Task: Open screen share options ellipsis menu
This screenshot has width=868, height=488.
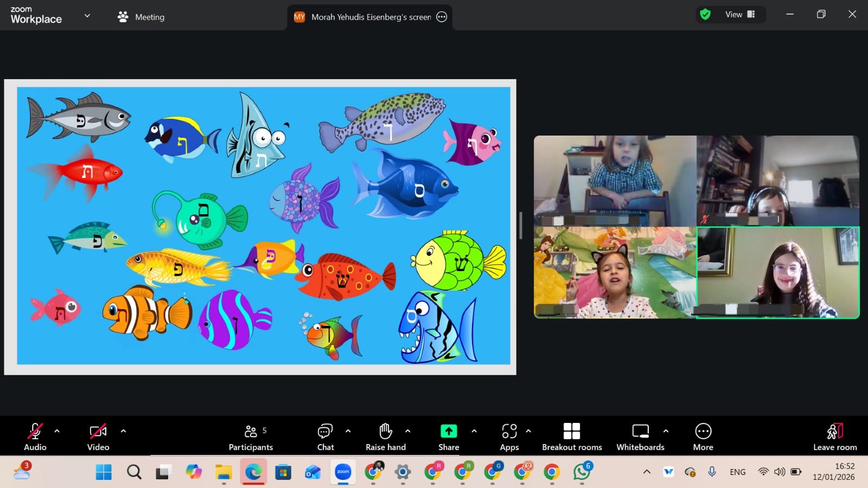Action: [x=442, y=17]
